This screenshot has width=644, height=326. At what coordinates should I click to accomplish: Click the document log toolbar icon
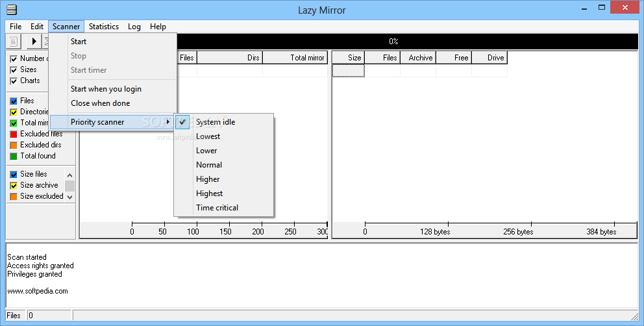point(13,41)
